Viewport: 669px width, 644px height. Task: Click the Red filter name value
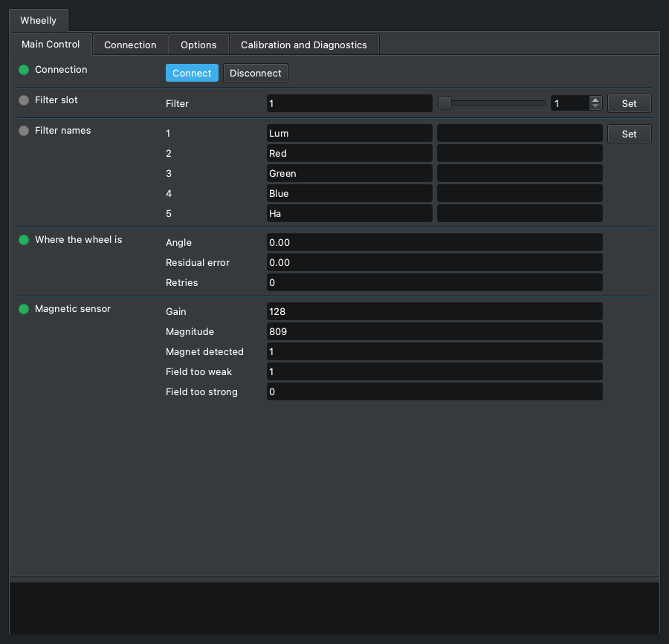point(349,154)
